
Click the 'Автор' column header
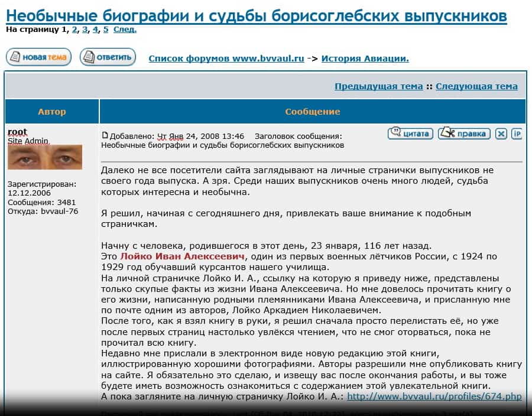coord(52,112)
